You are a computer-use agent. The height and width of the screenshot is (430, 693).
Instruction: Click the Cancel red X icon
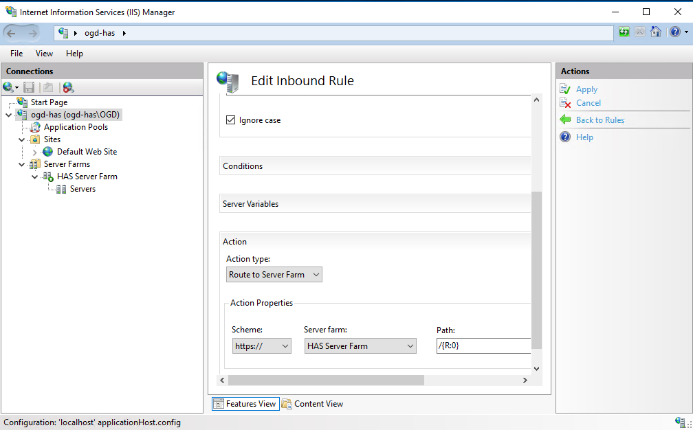pos(565,103)
